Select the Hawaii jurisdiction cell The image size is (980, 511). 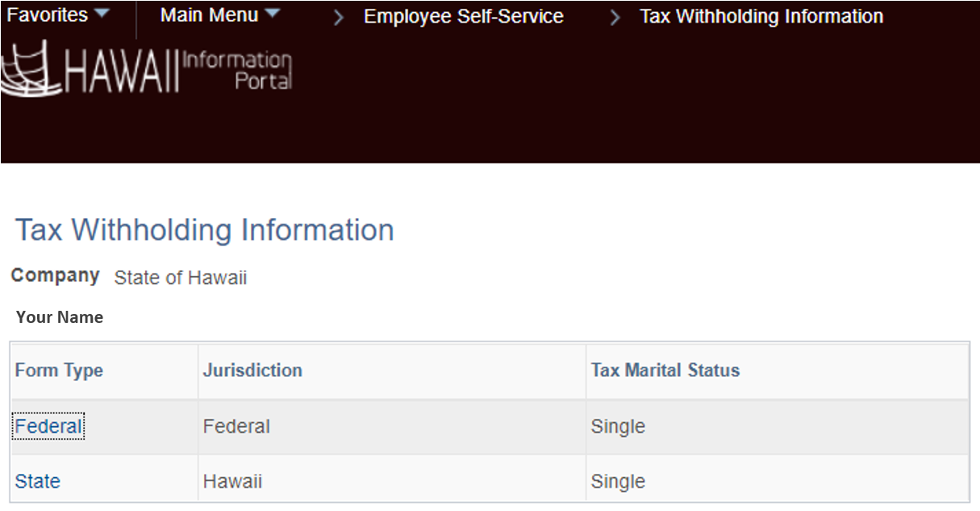(x=232, y=481)
